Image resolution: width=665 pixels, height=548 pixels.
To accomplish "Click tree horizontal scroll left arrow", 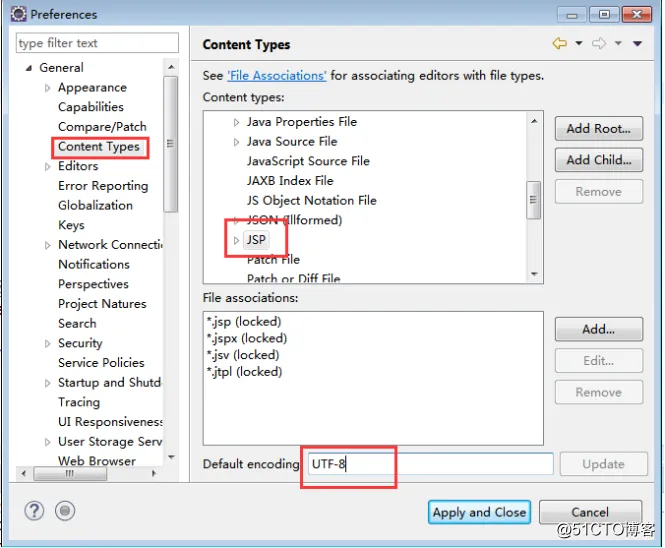I will 23,473.
